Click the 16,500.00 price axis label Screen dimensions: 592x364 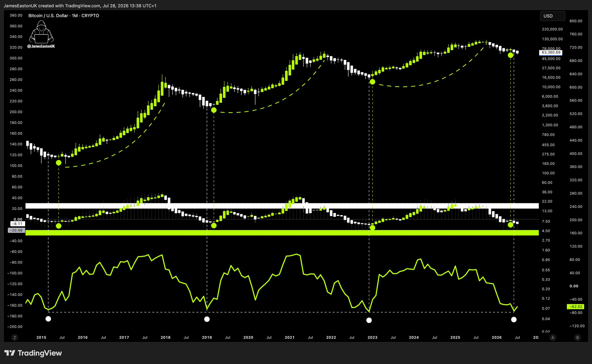[551, 77]
